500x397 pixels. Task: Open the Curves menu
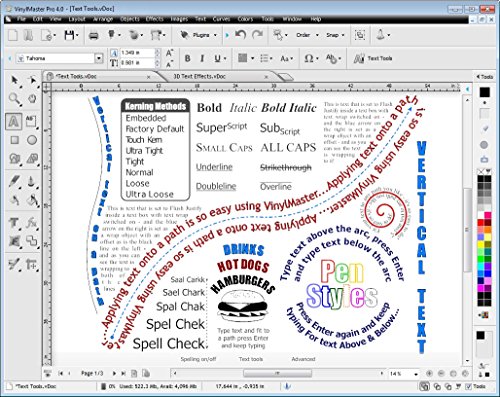tap(221, 19)
